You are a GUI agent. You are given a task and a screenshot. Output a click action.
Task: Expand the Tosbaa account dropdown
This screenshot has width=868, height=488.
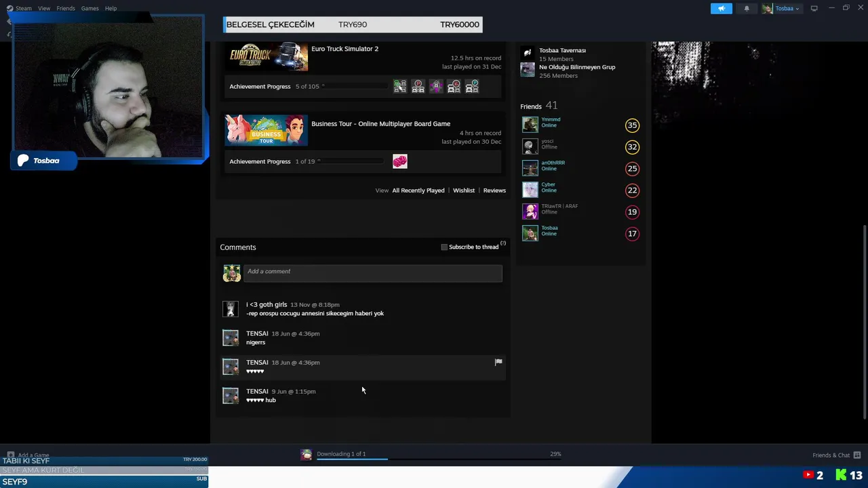[x=781, y=8]
